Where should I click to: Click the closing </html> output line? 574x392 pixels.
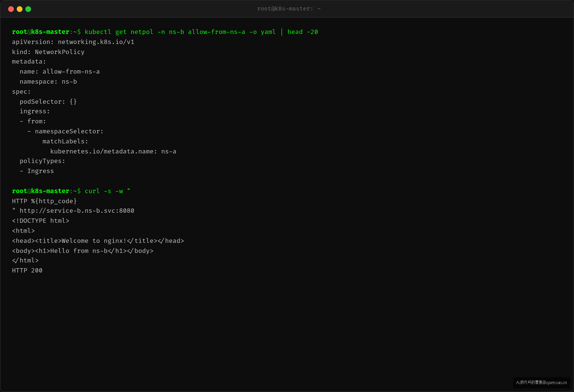[25, 261]
